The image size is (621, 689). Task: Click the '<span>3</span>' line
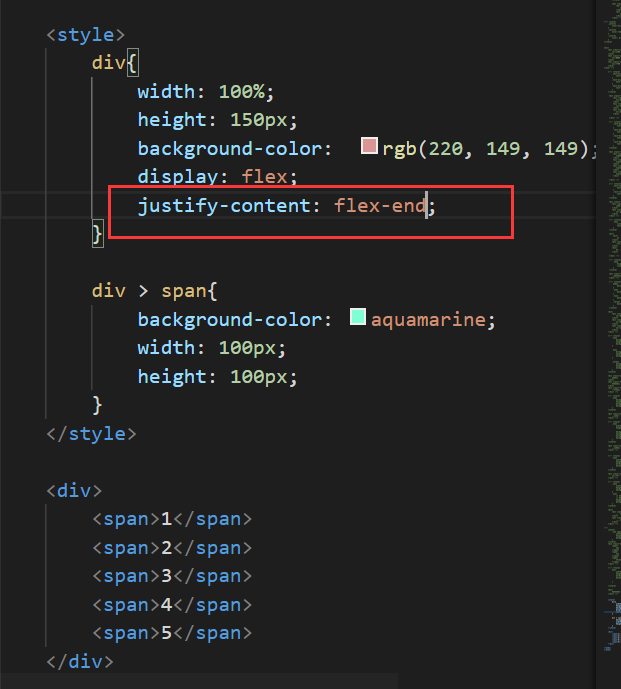point(172,576)
